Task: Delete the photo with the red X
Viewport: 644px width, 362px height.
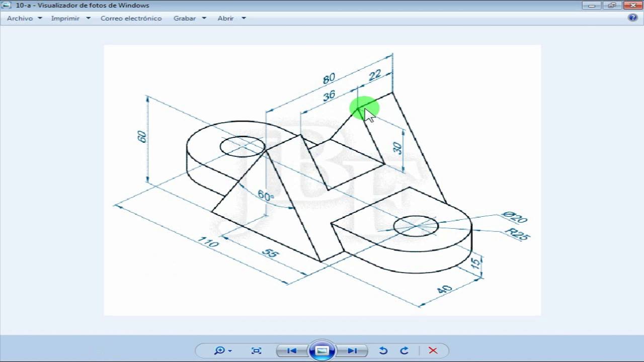Action: pyautogui.click(x=433, y=350)
